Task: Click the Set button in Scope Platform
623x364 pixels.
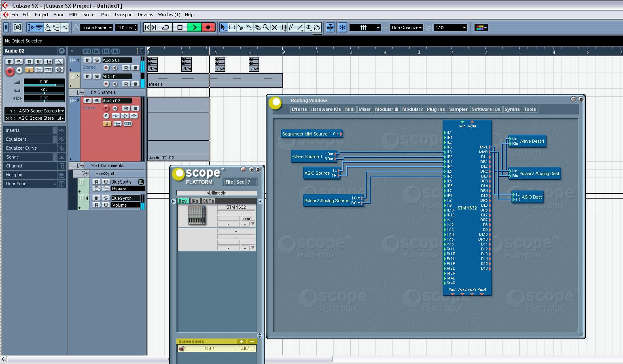Action: coord(240,182)
